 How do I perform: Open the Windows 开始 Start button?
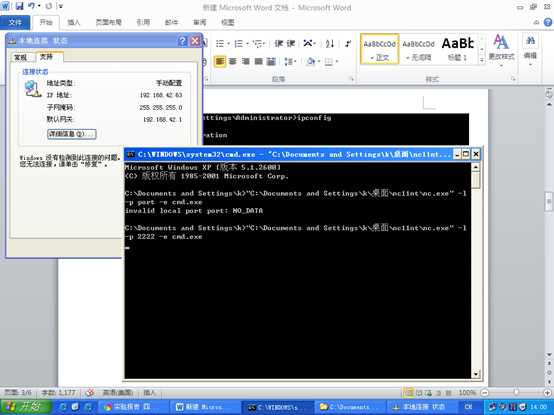25,407
